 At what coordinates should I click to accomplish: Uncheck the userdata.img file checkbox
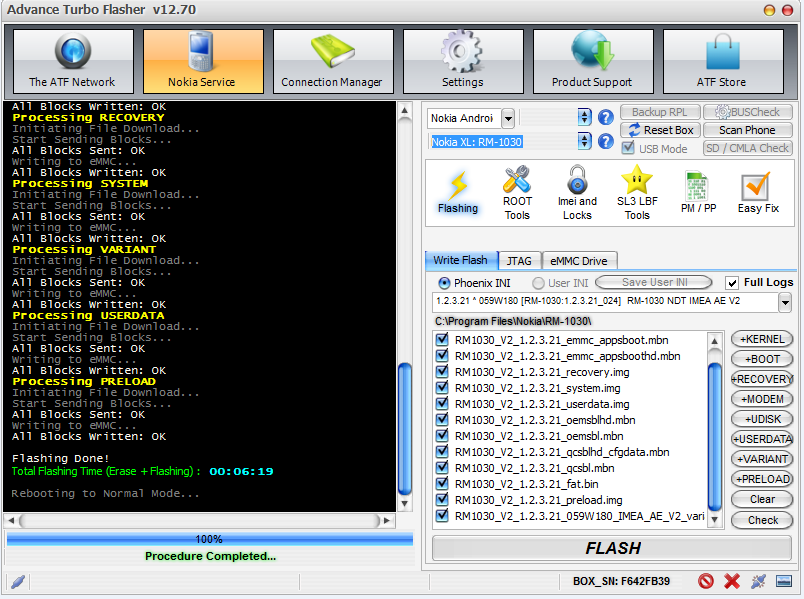[441, 403]
